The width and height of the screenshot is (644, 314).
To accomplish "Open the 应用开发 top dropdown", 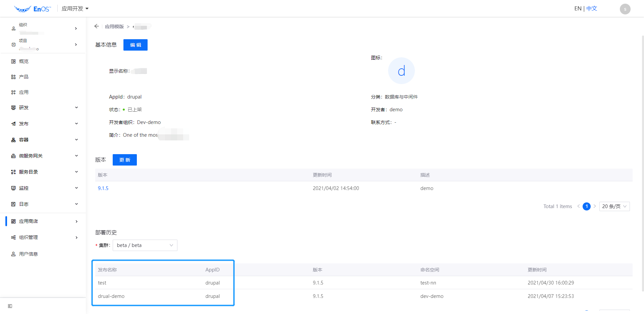I will (x=75, y=9).
